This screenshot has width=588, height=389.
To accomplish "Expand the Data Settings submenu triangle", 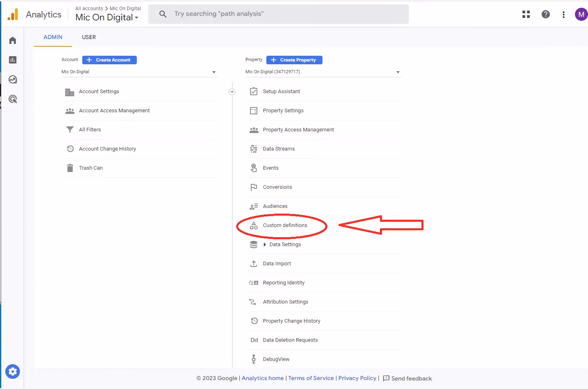I will click(265, 245).
